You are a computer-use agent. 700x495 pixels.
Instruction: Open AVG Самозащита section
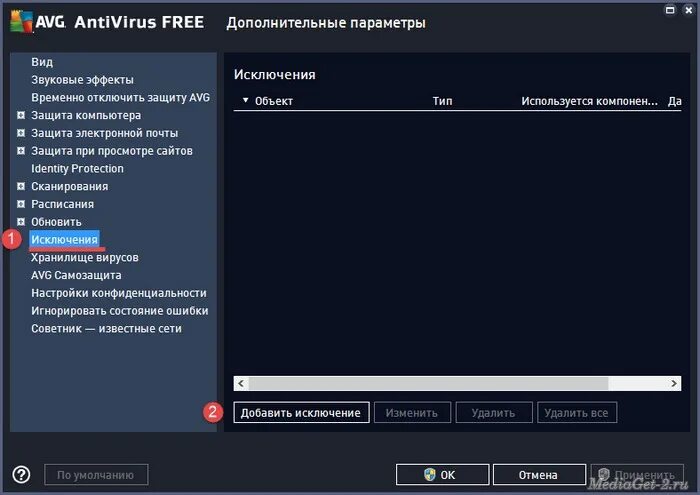[76, 275]
